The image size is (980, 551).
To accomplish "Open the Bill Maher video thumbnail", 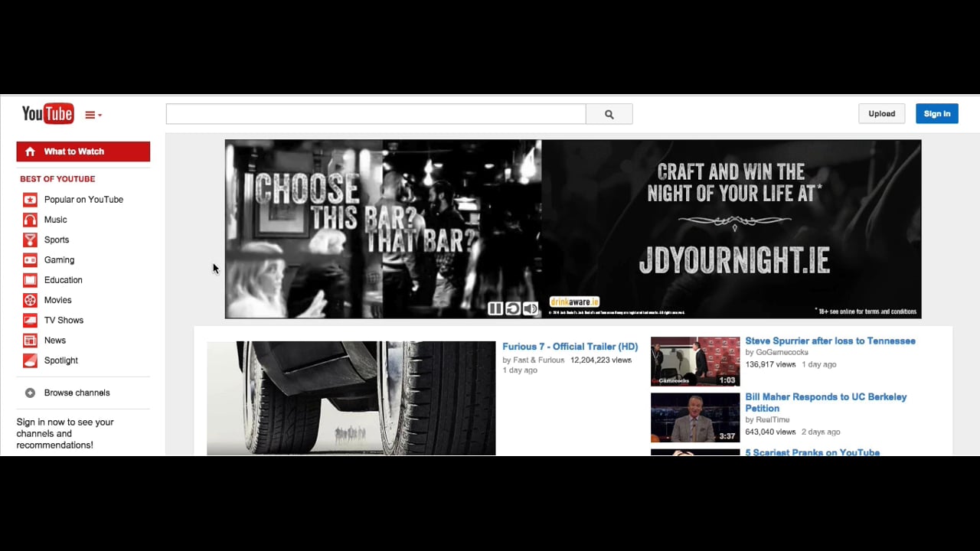I will (x=695, y=418).
